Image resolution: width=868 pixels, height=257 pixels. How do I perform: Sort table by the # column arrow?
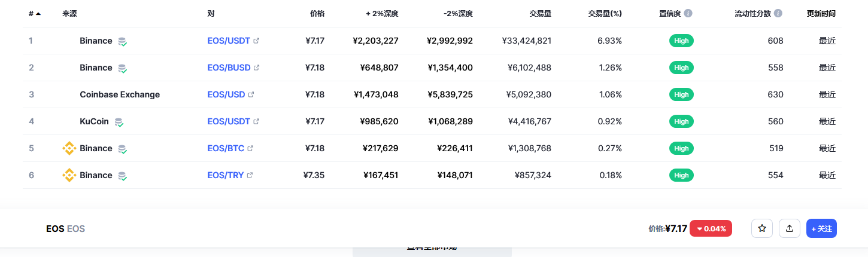pos(38,13)
